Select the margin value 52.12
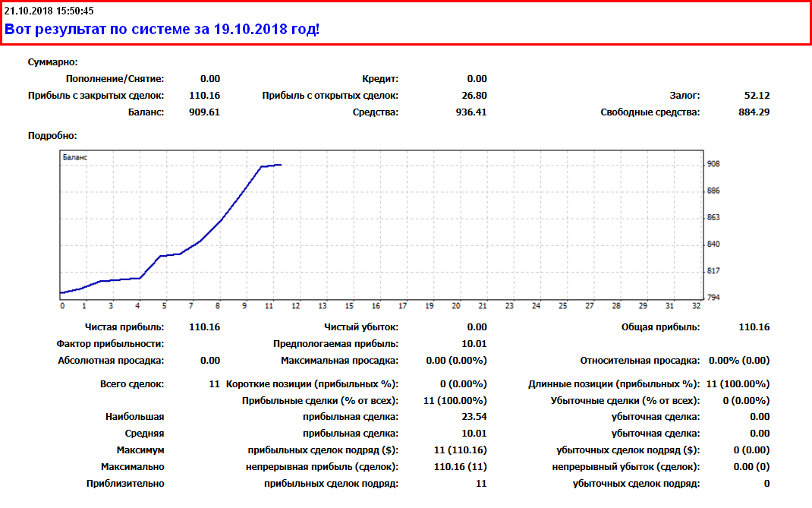This screenshot has height=508, width=812. 757,96
